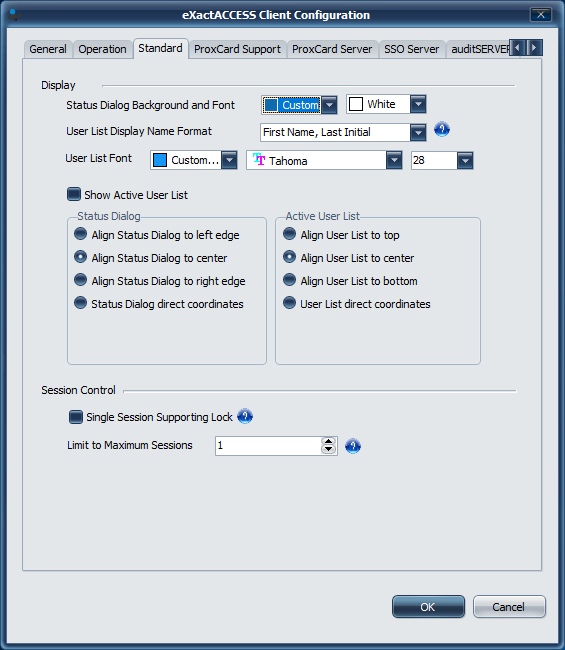Select Align Status Dialog to left edge

point(80,234)
